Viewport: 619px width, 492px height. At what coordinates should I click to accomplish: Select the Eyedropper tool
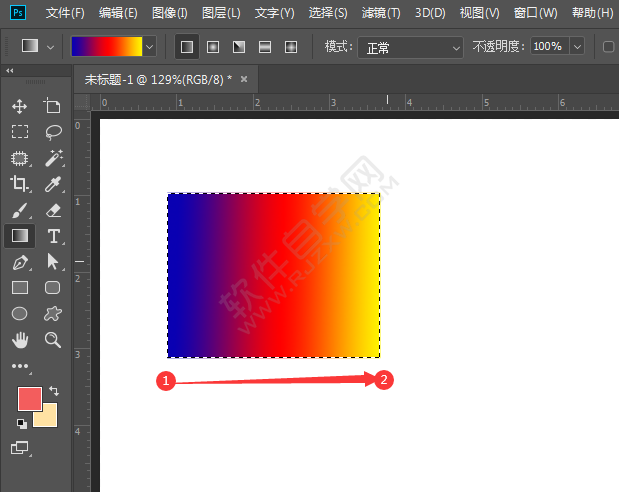(53, 184)
